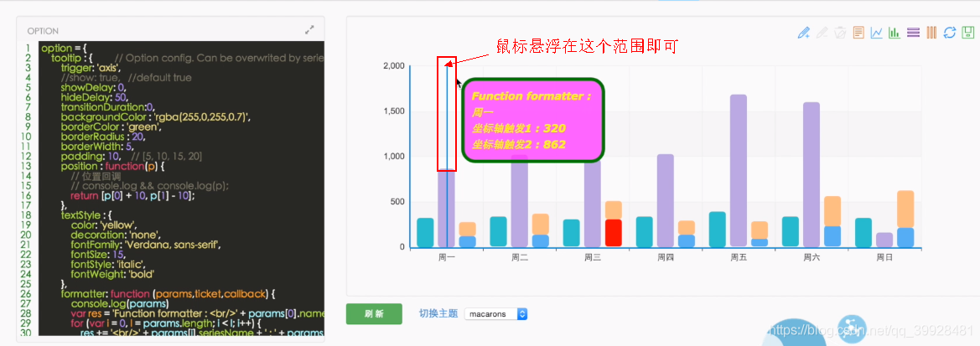Screen dimensions: 980x346
Task: Open the macarons theme dropdown
Action: click(x=495, y=313)
